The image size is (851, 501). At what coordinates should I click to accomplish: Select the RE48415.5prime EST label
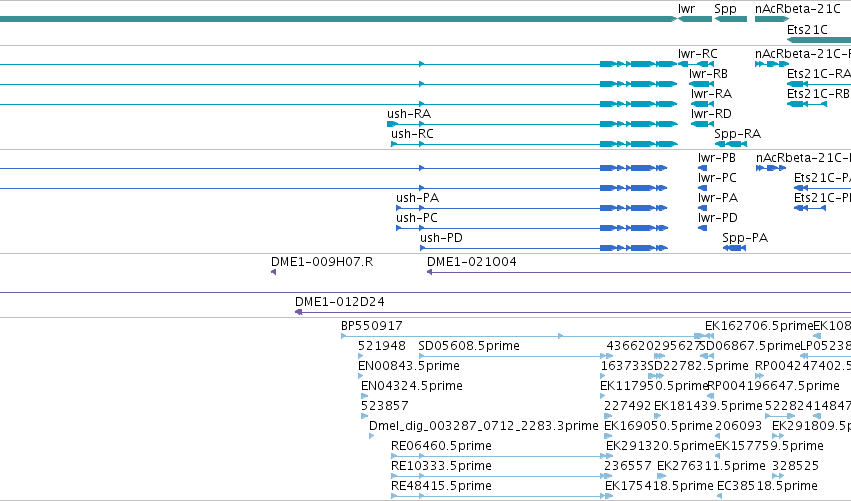click(x=441, y=486)
